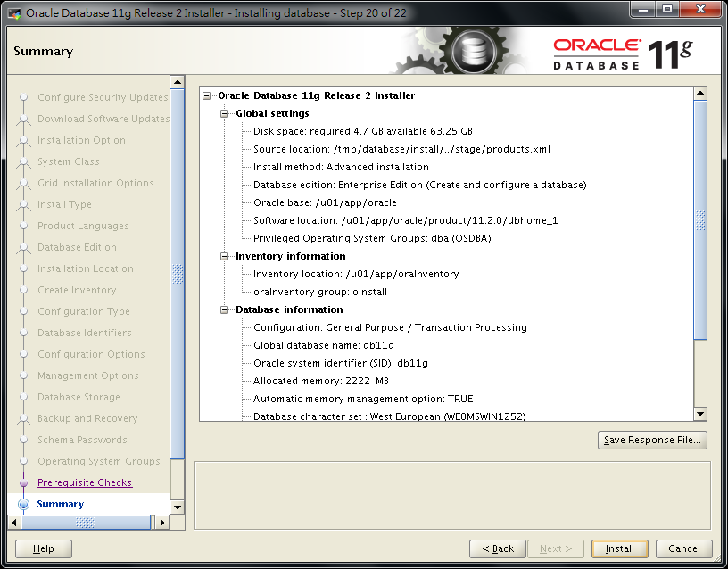This screenshot has height=569, width=728.
Task: Click the System Class step
Action: [x=68, y=161]
